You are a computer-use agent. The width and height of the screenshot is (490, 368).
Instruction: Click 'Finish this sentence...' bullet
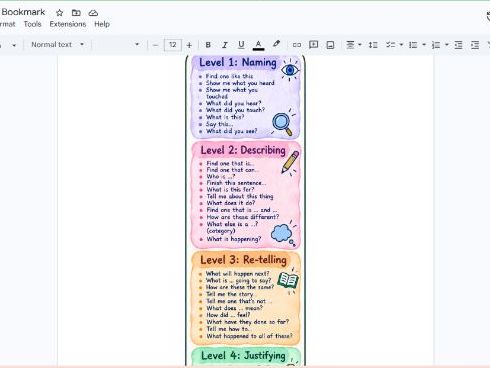click(x=236, y=183)
